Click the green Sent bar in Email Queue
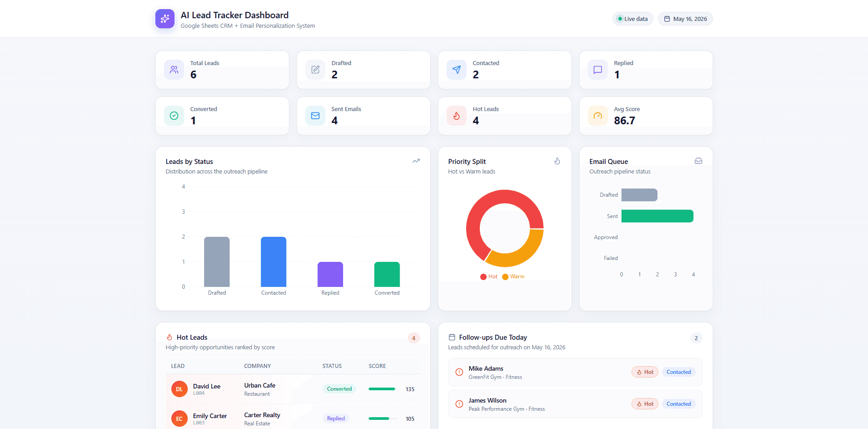The height and width of the screenshot is (429, 868). pos(657,216)
